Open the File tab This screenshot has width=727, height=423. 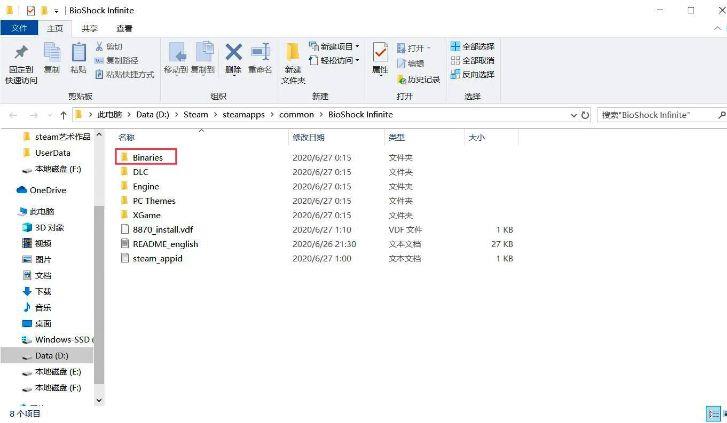pos(19,28)
